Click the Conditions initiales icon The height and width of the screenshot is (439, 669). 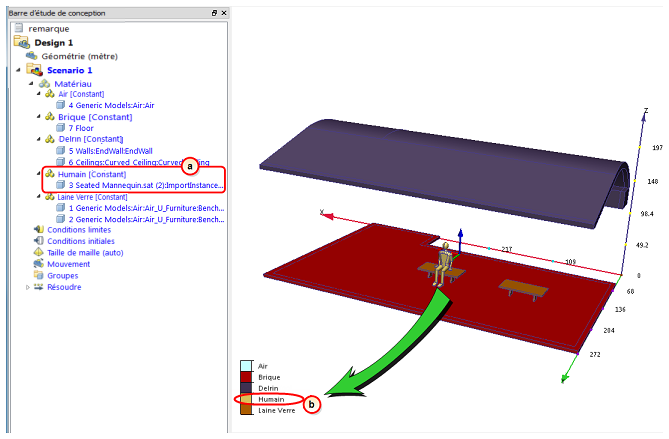pyautogui.click(x=39, y=241)
